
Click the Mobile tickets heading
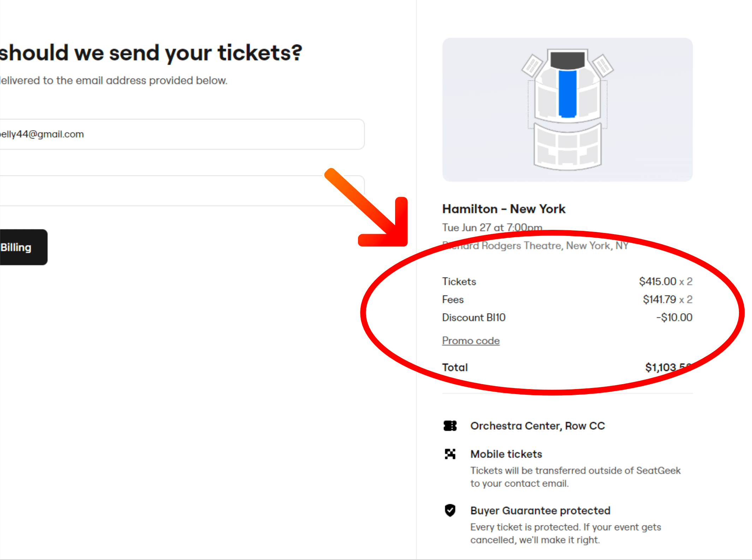(506, 454)
